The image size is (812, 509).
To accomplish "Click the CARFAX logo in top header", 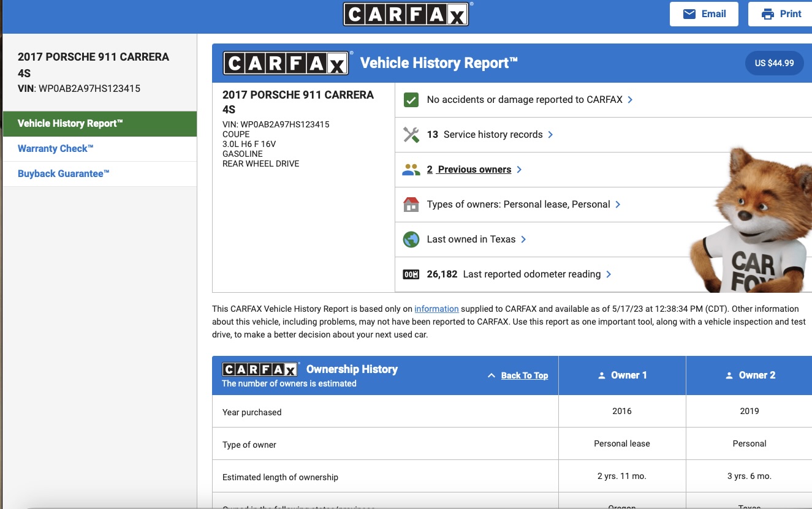I will click(406, 14).
